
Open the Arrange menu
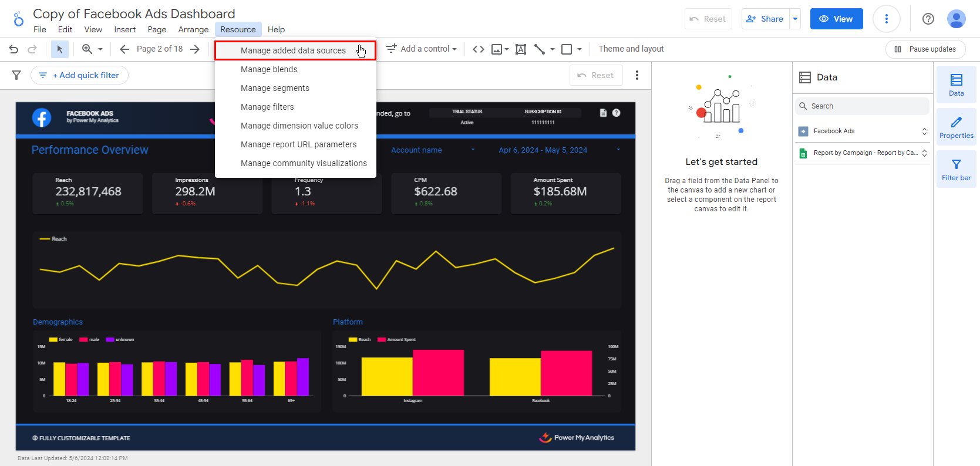coord(193,29)
